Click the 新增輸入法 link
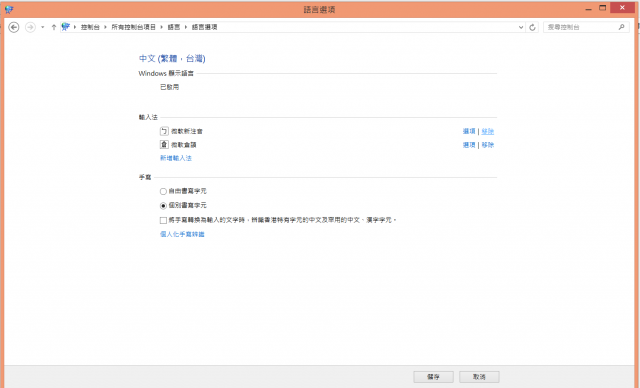The image size is (640, 388). (x=176, y=158)
